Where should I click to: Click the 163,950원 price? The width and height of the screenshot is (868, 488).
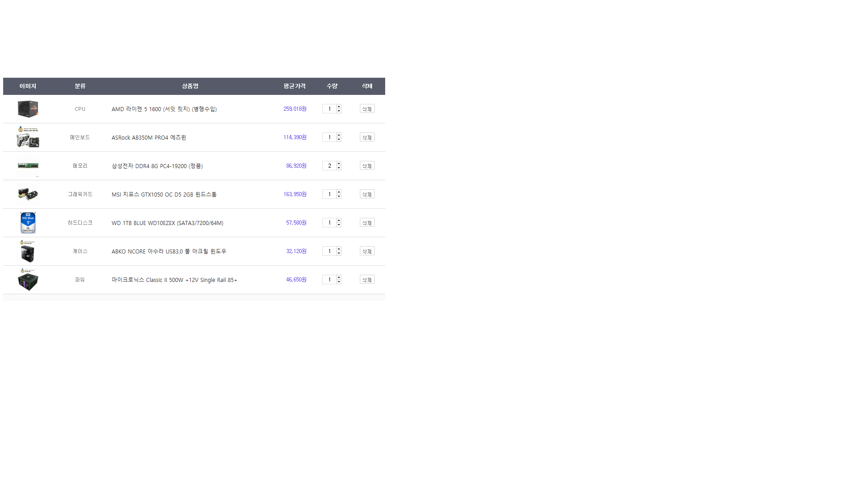(x=295, y=194)
